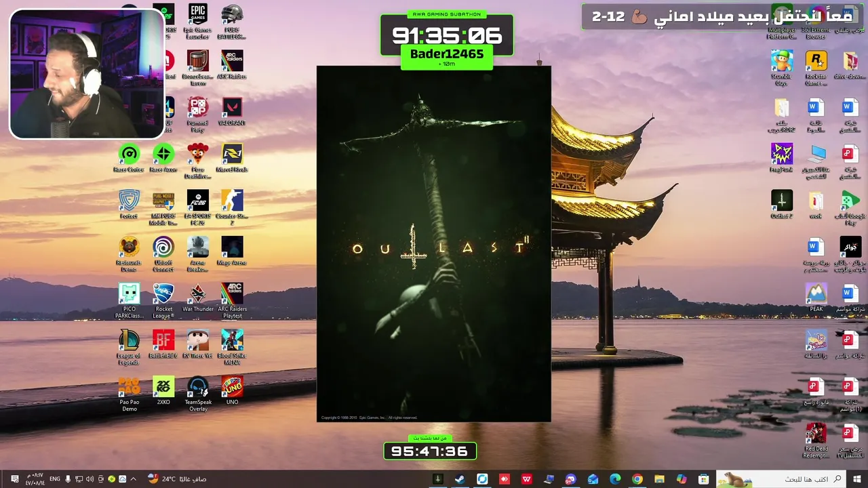The image size is (868, 488).
Task: Select the EA SPORTS FC 26 icon
Action: pyautogui.click(x=197, y=208)
